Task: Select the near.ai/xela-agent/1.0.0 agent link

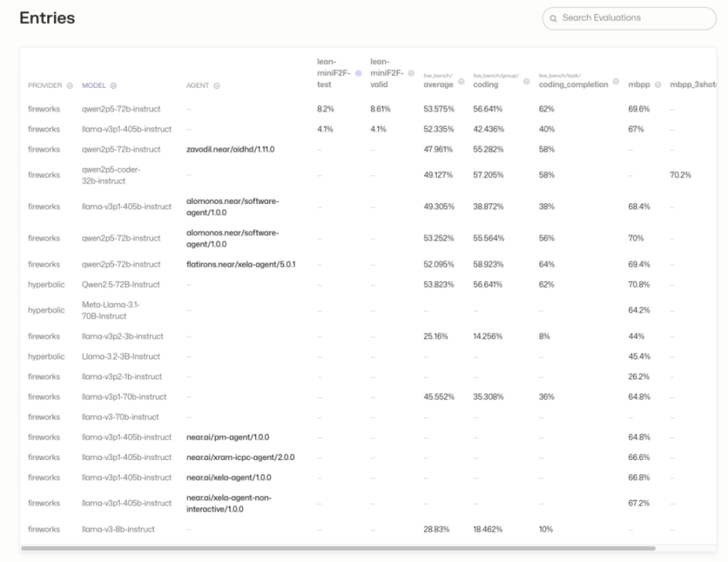Action: (x=228, y=477)
